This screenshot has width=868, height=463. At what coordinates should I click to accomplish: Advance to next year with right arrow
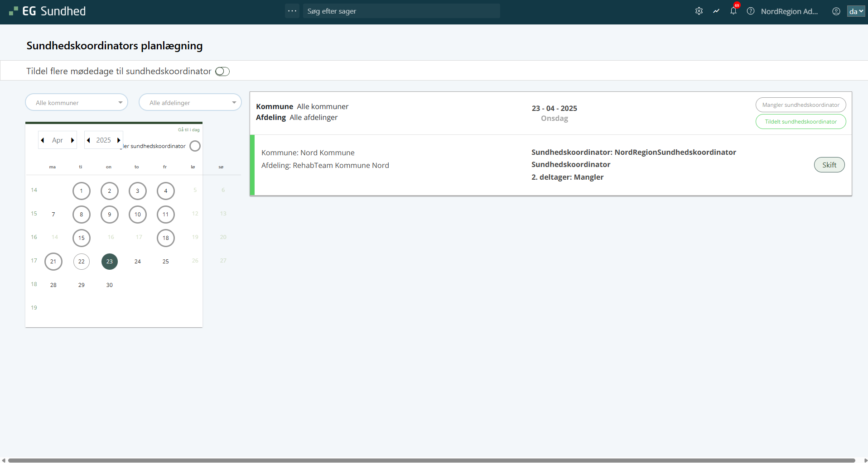point(119,140)
